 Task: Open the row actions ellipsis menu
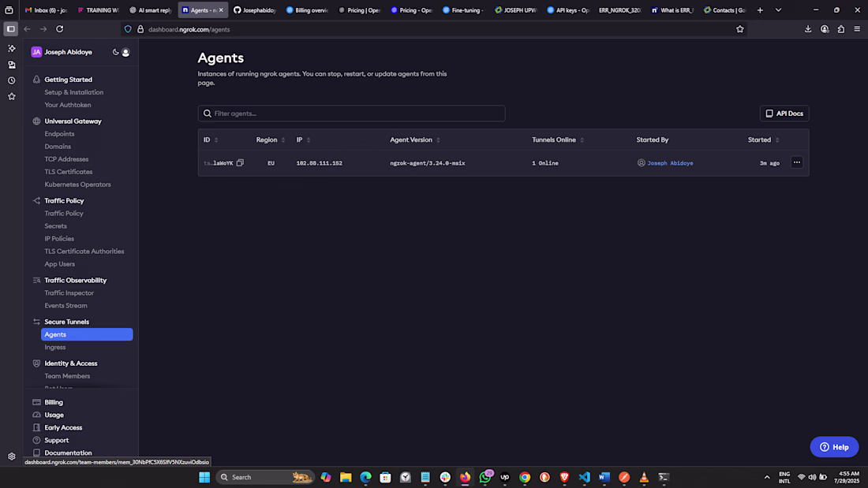pos(797,162)
